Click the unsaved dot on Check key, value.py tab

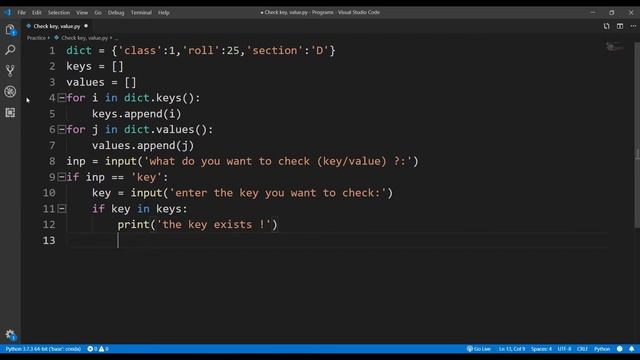pyautogui.click(x=86, y=26)
